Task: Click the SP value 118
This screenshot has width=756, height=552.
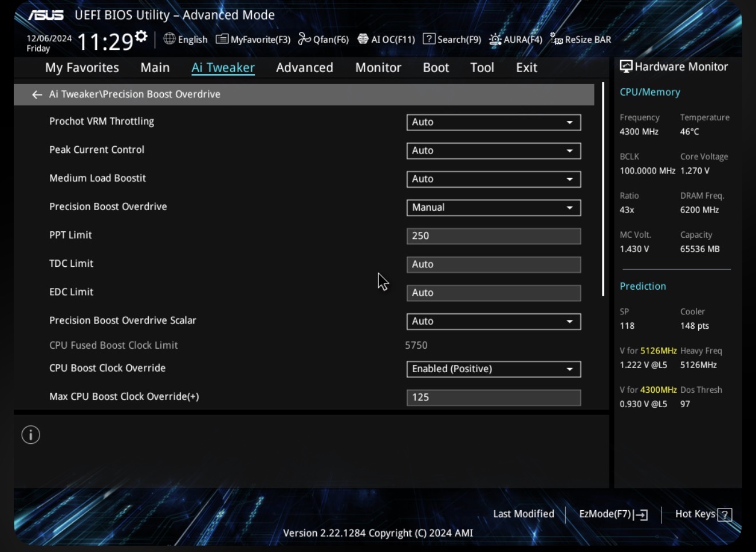Action: (627, 326)
